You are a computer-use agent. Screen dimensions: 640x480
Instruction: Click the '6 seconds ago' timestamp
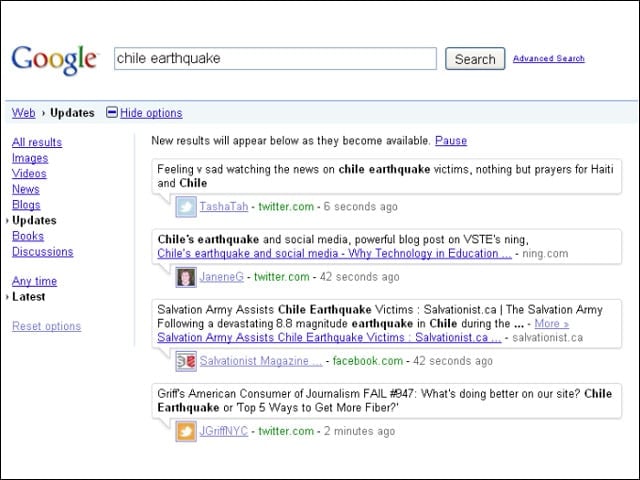pyautogui.click(x=360, y=207)
